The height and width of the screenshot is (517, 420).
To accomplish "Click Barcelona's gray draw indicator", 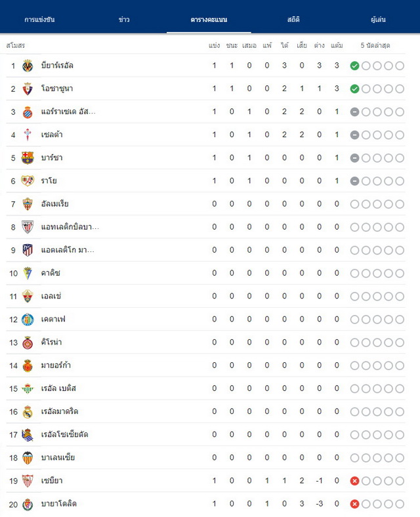I will (x=354, y=158).
